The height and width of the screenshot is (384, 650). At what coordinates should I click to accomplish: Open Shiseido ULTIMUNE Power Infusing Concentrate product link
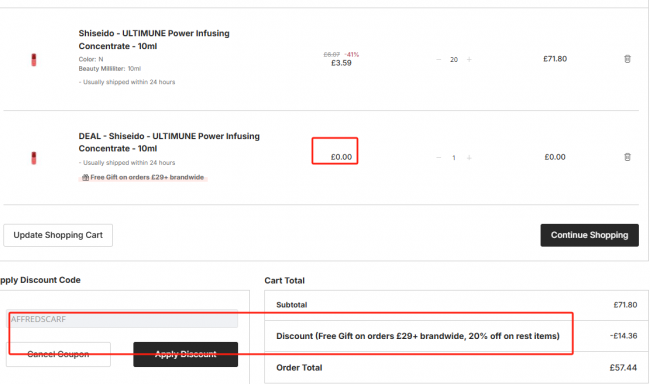pyautogui.click(x=154, y=39)
